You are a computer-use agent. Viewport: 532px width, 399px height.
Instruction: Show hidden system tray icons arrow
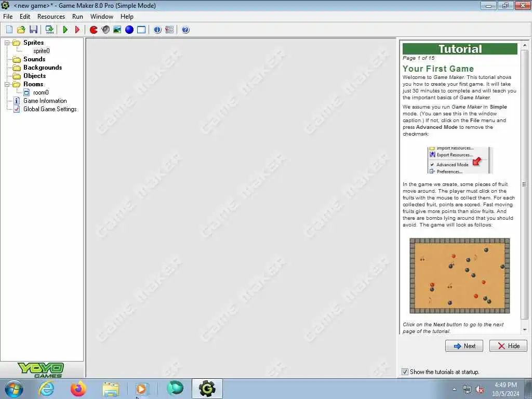click(x=454, y=390)
